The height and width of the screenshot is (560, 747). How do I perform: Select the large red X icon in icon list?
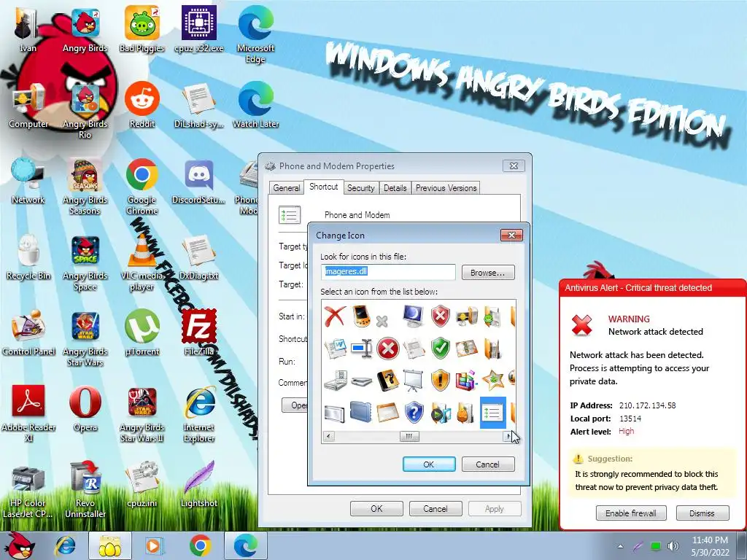pyautogui.click(x=335, y=316)
